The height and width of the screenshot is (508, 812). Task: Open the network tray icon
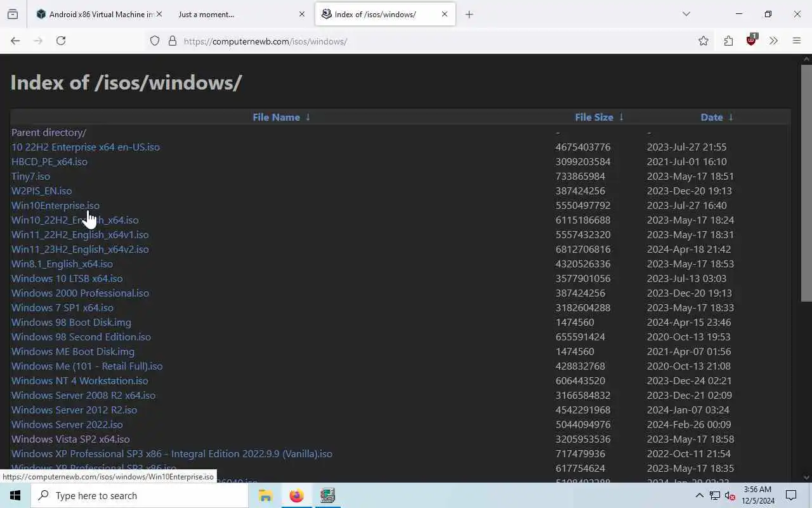[715, 495]
